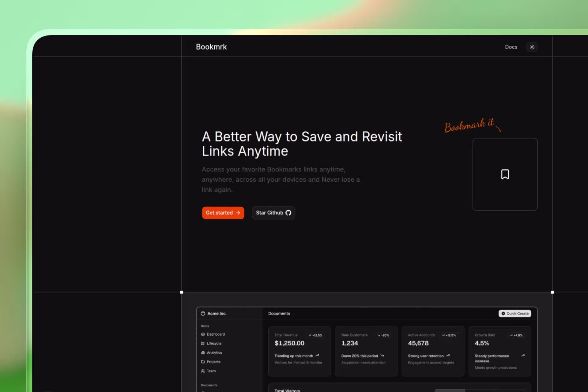Click the Growth Rate +4.5% badge
This screenshot has width=588, height=392.
coord(516,335)
